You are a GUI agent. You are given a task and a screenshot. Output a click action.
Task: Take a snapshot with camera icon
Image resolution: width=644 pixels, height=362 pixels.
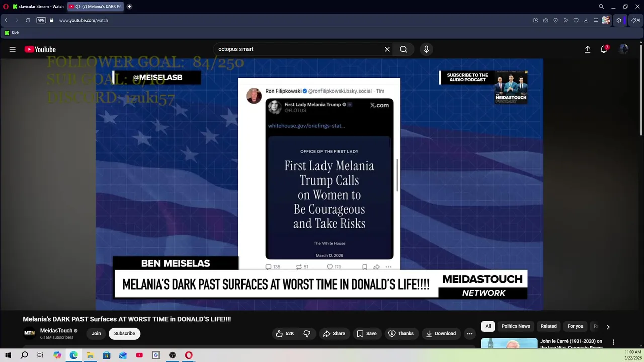(x=546, y=20)
